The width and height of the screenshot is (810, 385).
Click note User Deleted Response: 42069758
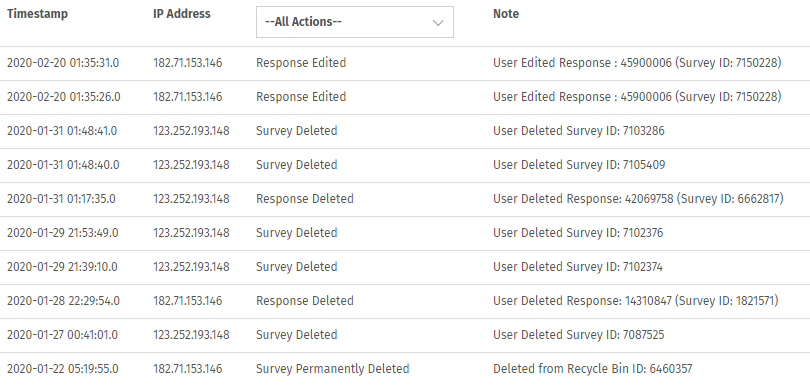tap(638, 199)
